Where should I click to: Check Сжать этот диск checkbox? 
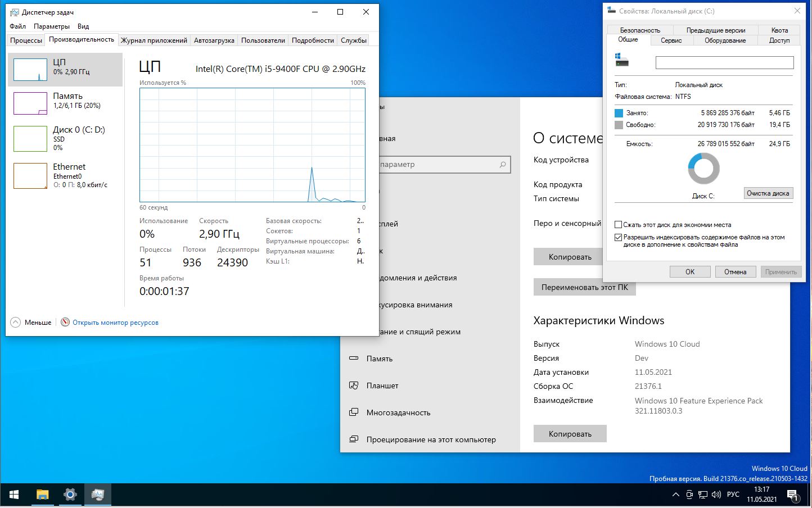click(619, 225)
